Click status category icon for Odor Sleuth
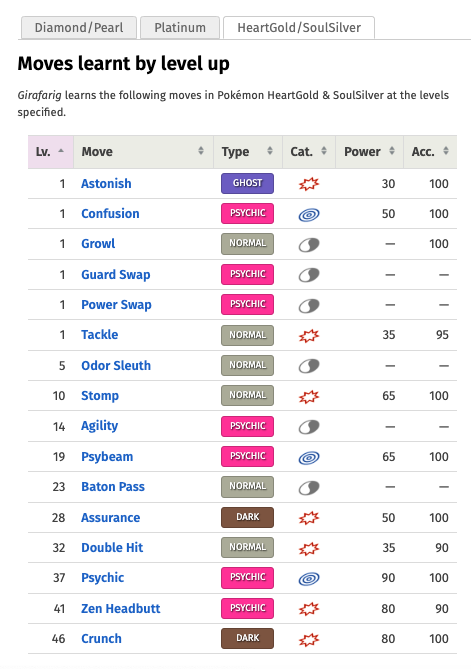This screenshot has height=669, width=471. click(309, 366)
